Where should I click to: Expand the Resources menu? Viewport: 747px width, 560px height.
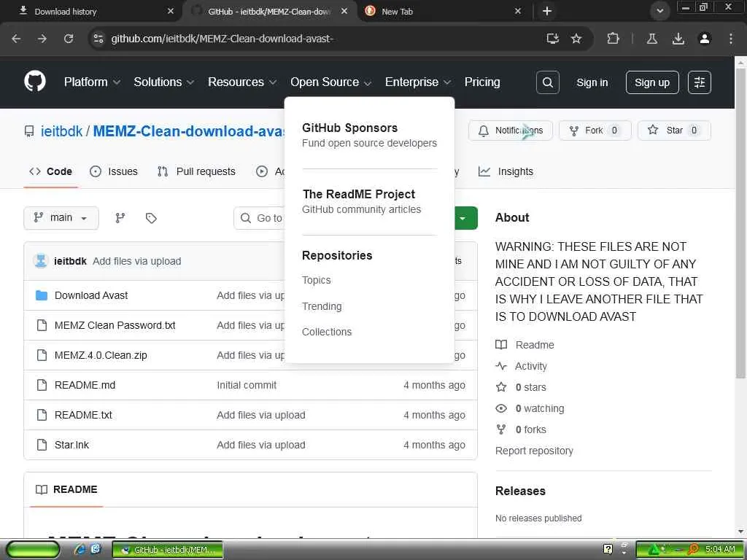242,82
